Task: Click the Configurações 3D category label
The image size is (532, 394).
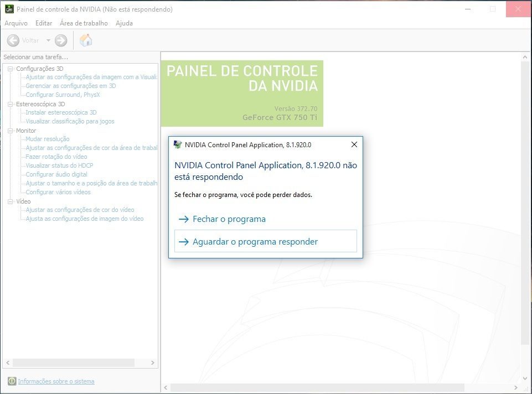Action: coord(40,69)
